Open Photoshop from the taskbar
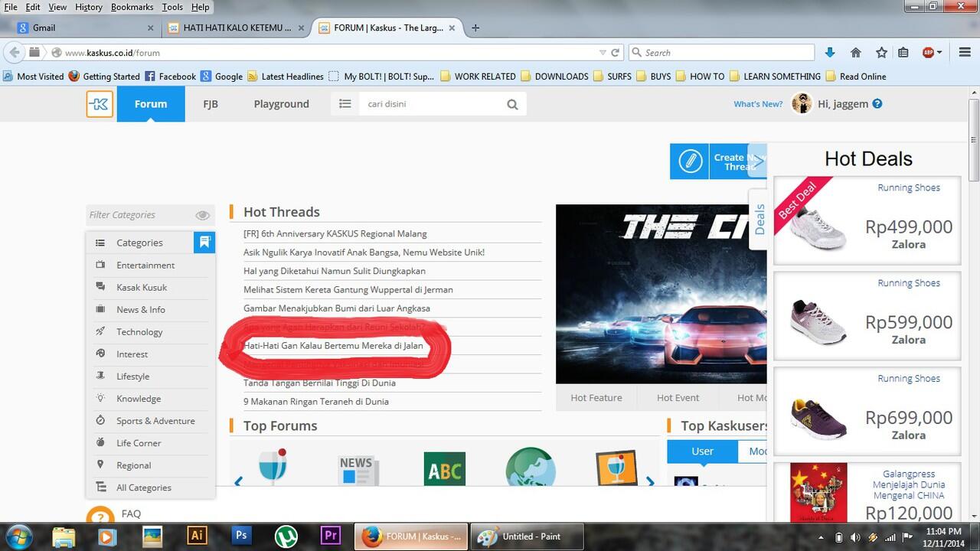Viewport: 980px width, 551px height. 241,536
